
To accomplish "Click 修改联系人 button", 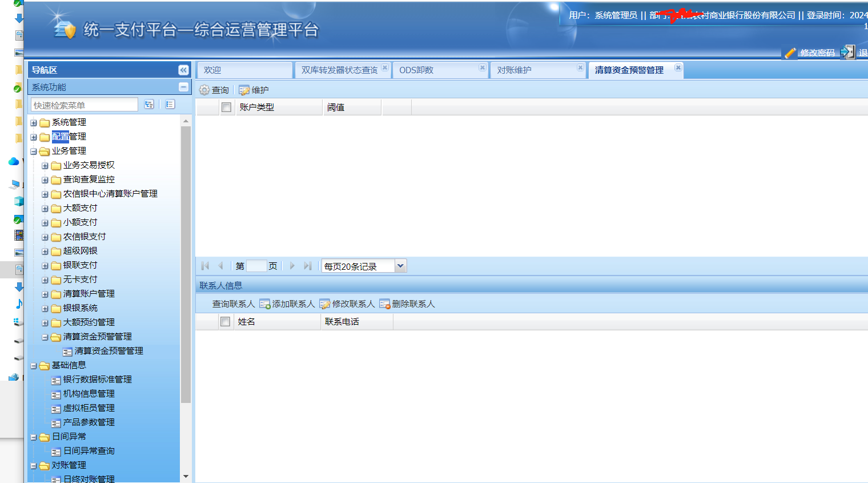I will 347,304.
